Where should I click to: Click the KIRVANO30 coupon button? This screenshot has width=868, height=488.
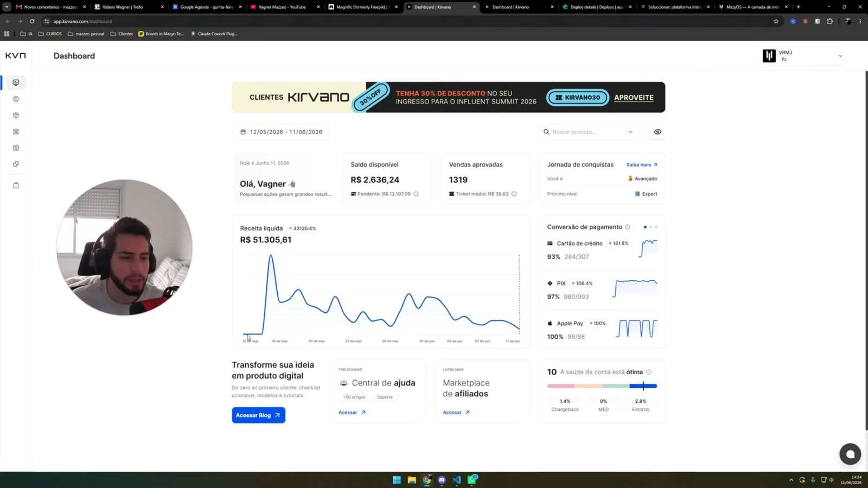[578, 98]
